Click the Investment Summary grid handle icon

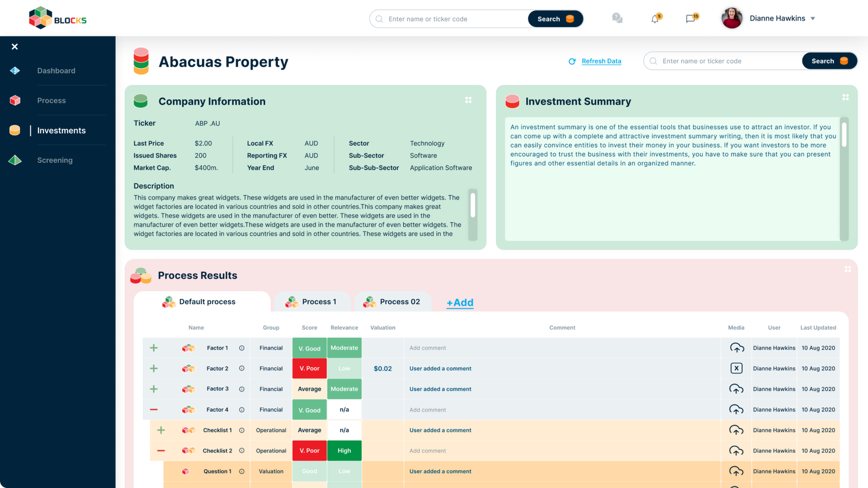click(x=845, y=98)
